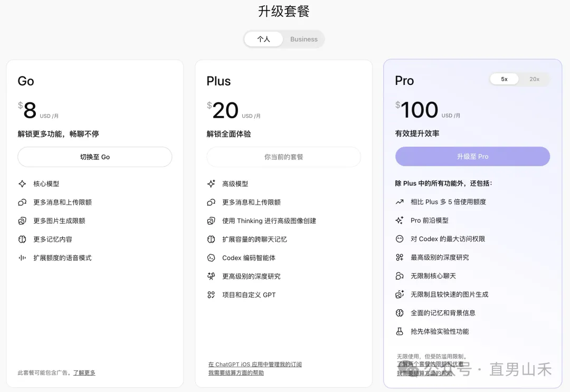Click the sparkle icon beside 高级模型
Viewport: 570px width, 392px height.
[211, 184]
